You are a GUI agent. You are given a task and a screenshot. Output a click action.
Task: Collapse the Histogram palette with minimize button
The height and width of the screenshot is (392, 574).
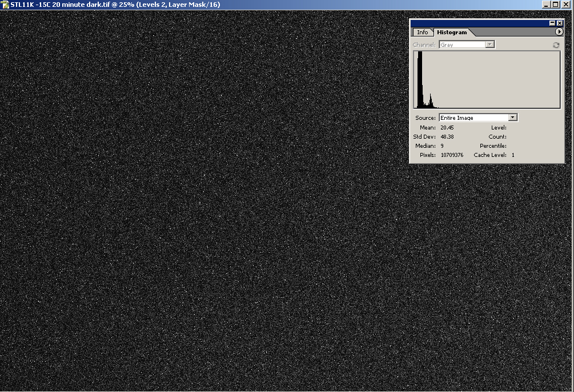click(x=552, y=23)
